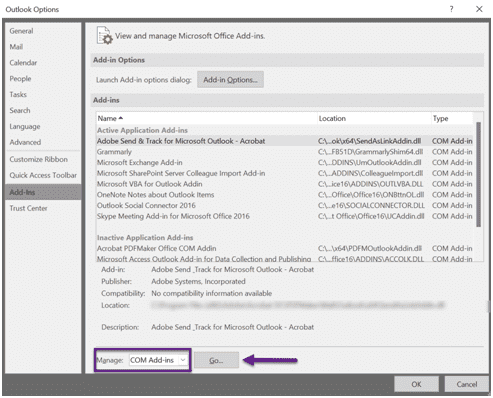Click the add-ins gear document icon
493x398 pixels.
pos(104,35)
